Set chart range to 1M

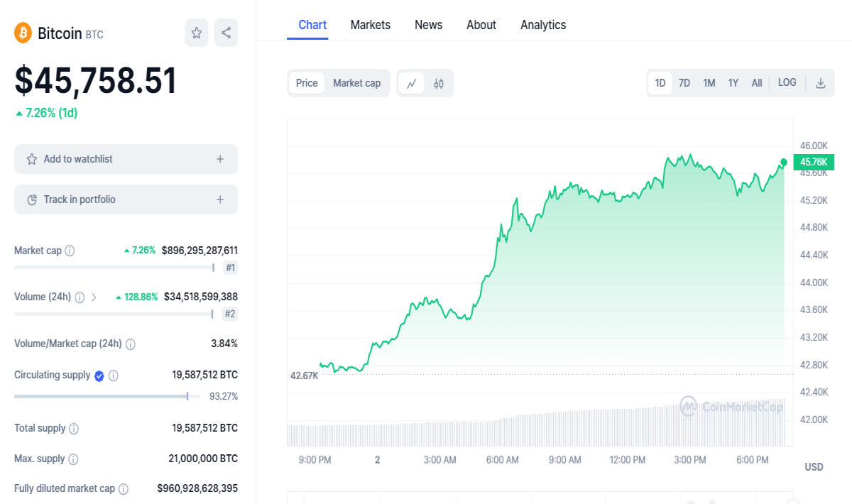click(709, 83)
